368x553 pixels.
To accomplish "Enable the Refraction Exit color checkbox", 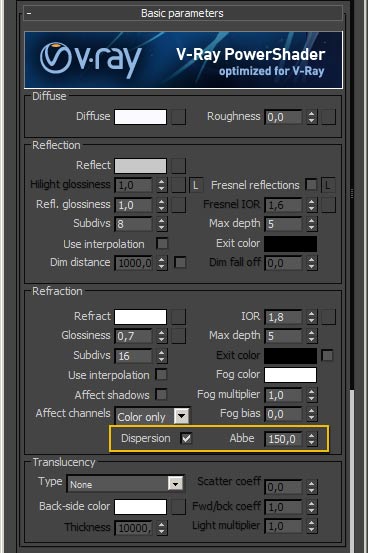I will click(x=327, y=355).
